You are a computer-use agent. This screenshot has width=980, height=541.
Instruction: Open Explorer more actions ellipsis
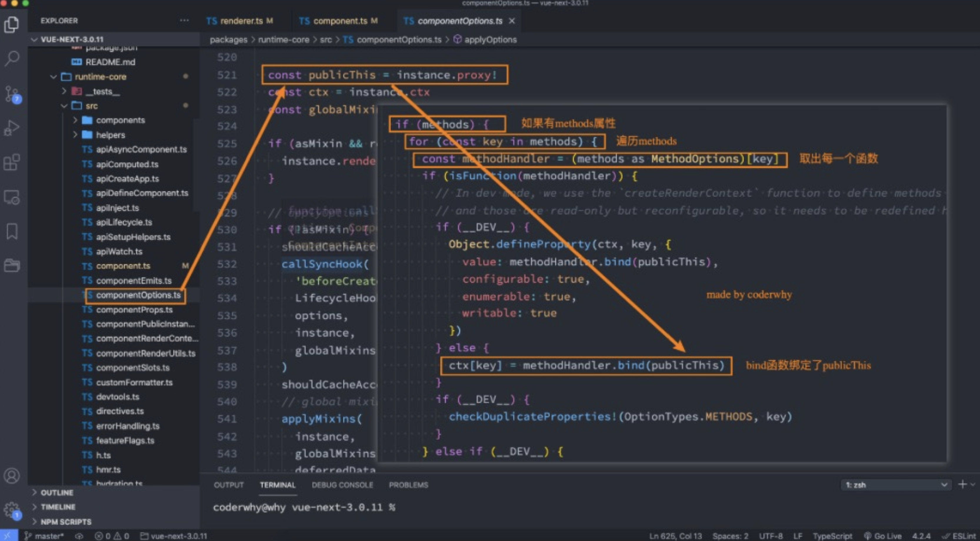click(184, 21)
